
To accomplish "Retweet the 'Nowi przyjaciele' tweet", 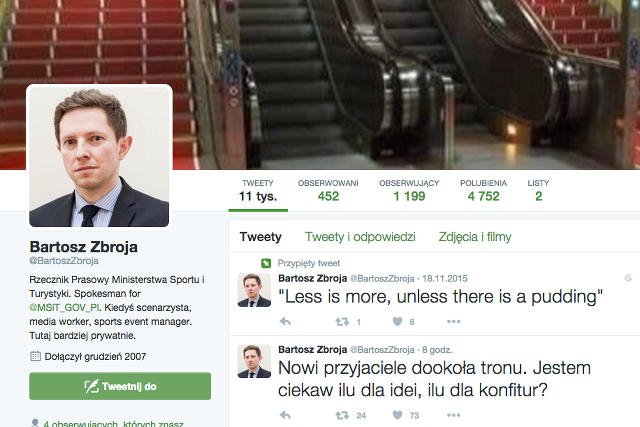I will click(x=342, y=416).
